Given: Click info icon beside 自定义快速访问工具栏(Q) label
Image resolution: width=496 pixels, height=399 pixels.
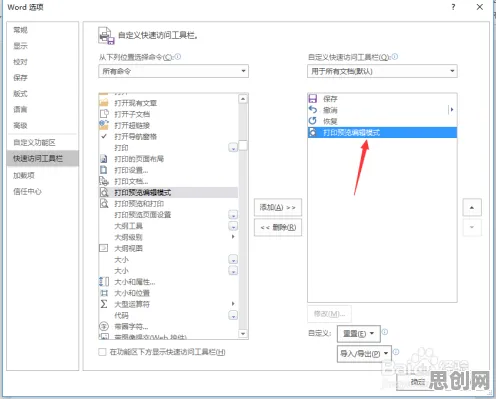Looking at the screenshot, I should tap(395, 57).
